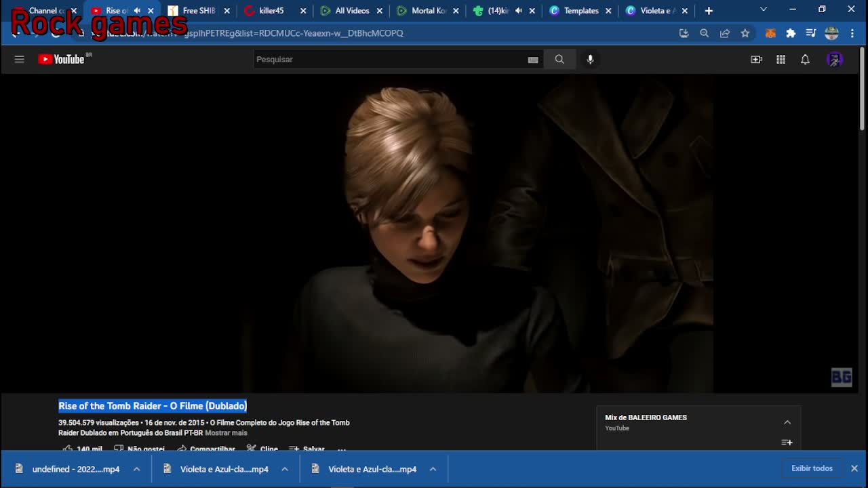Viewport: 868px width, 488px height.
Task: Open the extensions puzzle icon
Action: pyautogui.click(x=791, y=33)
